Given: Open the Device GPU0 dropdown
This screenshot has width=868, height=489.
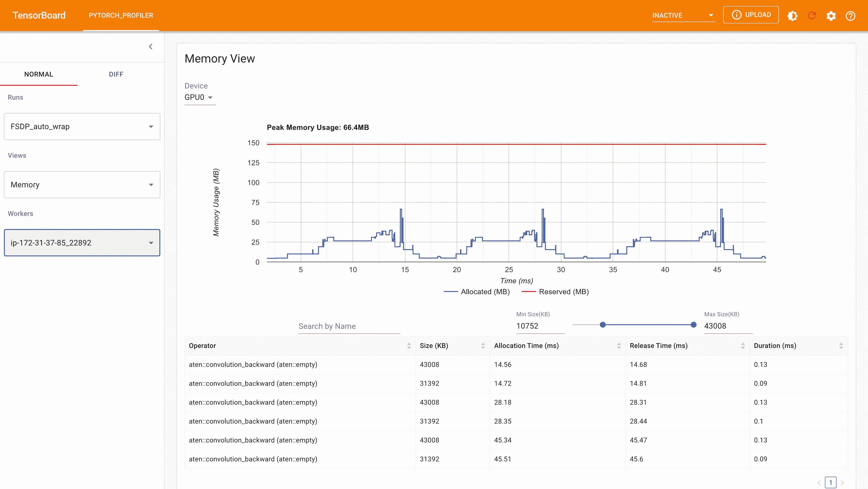Looking at the screenshot, I should point(199,97).
